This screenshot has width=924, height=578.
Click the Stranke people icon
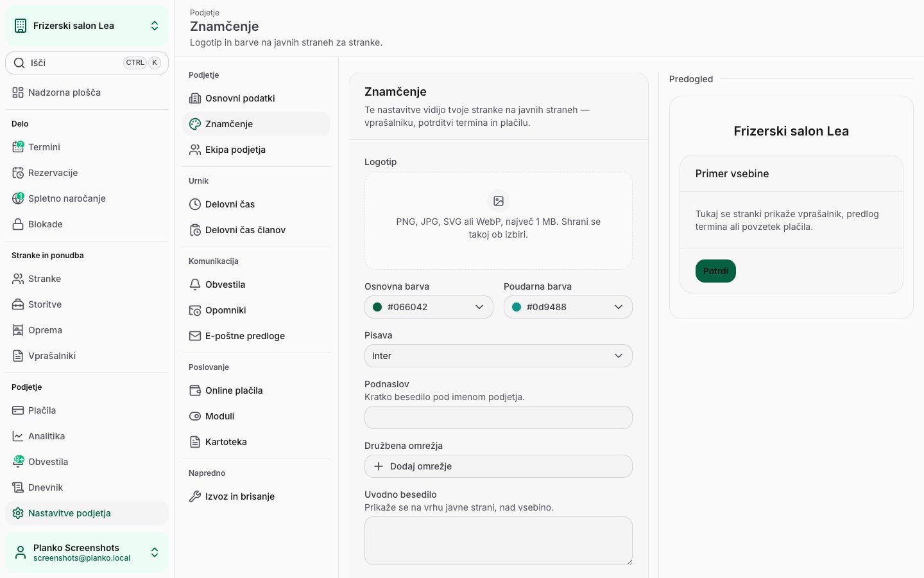(x=18, y=279)
